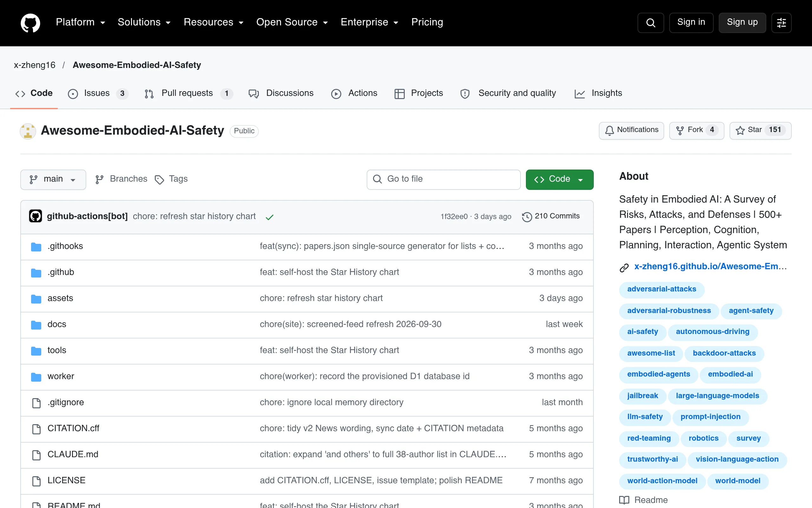
Task: Click the Notifications button
Action: pyautogui.click(x=631, y=130)
